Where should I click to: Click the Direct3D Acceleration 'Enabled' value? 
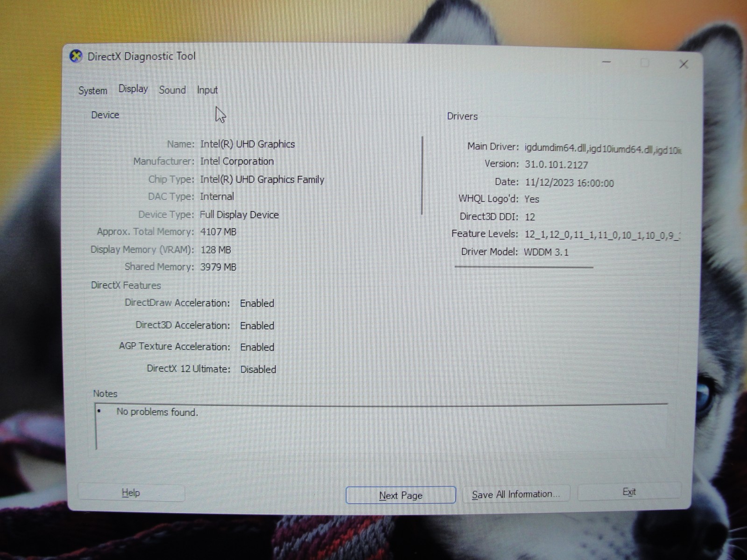coord(257,326)
